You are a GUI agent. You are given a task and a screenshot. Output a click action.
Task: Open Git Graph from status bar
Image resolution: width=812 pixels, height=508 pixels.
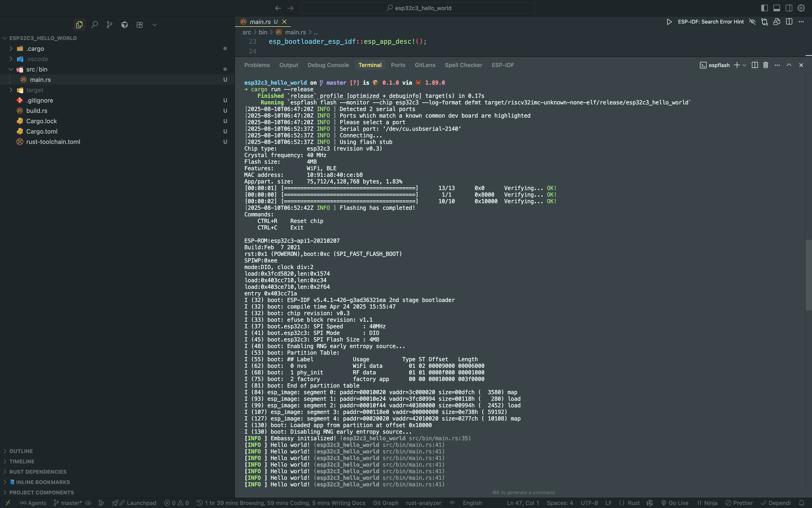[386, 503]
